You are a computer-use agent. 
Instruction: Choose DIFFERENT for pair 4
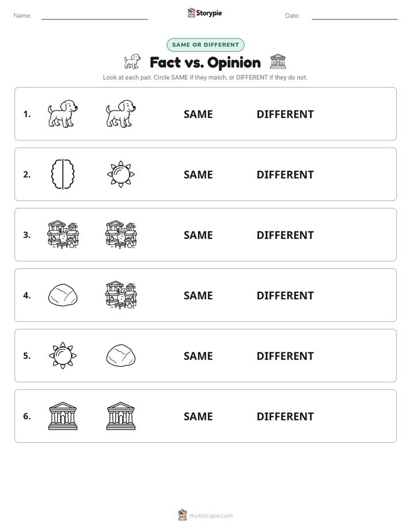pos(285,295)
